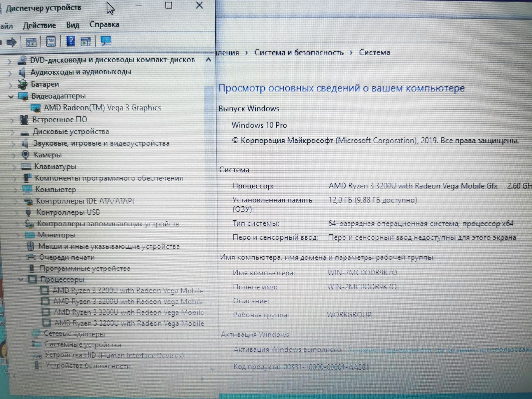This screenshot has height=399, width=532.
Task: Click show/hide console tree toolbar icon
Action: point(31,42)
